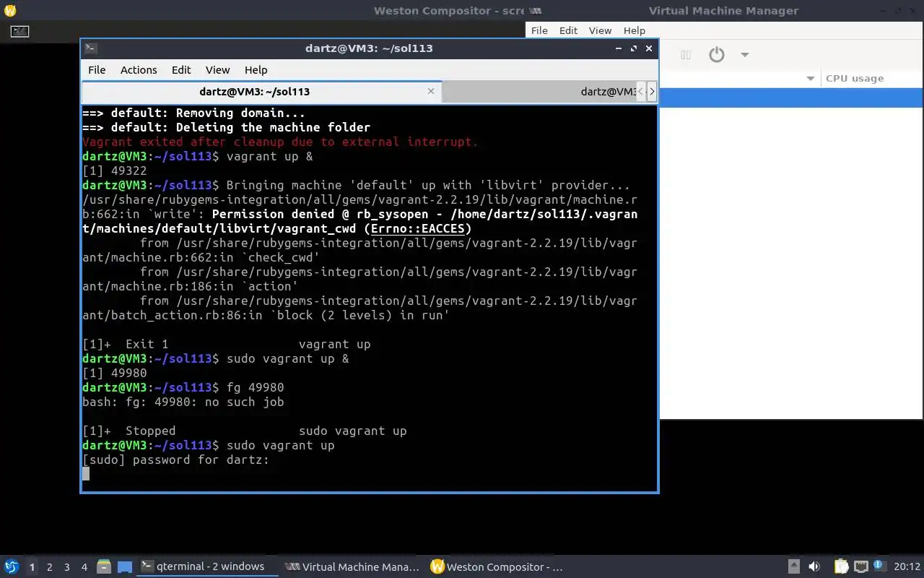924x578 pixels.
Task: Open Edit menu in Virtual Machine Manager
Action: coord(568,30)
